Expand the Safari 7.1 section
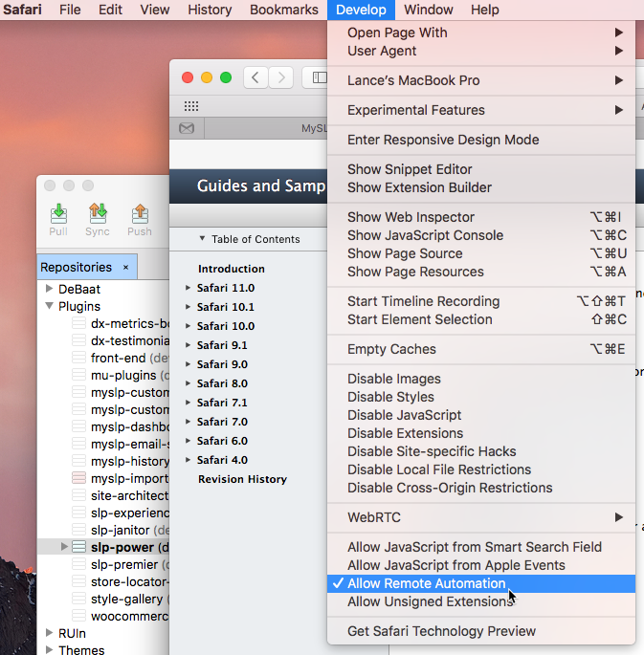The image size is (644, 655). click(x=188, y=403)
